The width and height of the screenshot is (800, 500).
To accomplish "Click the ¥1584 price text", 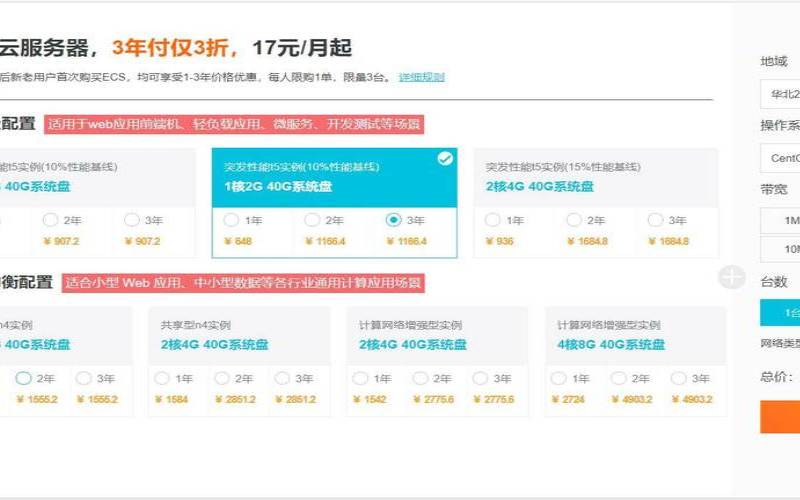I will pos(171,399).
